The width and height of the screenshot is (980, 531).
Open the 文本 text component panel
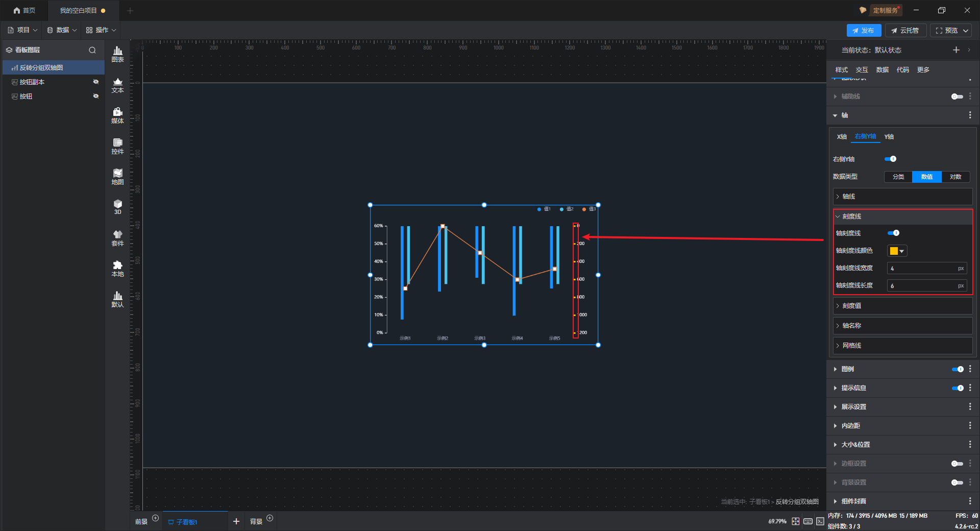(x=117, y=85)
